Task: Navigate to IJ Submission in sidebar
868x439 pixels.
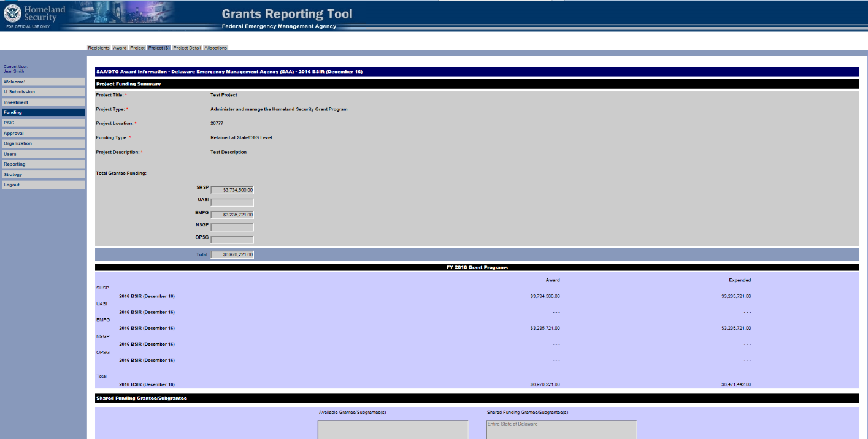Action: pyautogui.click(x=43, y=92)
